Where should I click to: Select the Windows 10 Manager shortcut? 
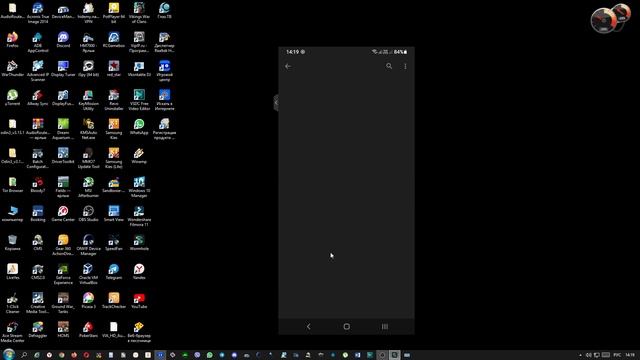coord(139,187)
